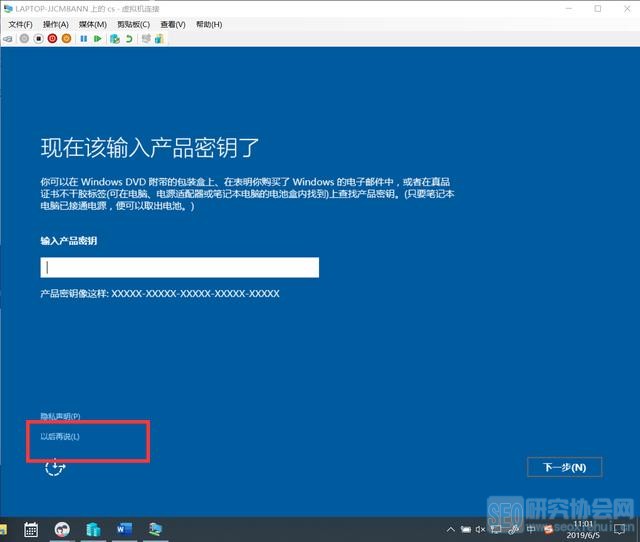Click the green reset/resume toolbar icon
This screenshot has height=542, width=640.
98,39
